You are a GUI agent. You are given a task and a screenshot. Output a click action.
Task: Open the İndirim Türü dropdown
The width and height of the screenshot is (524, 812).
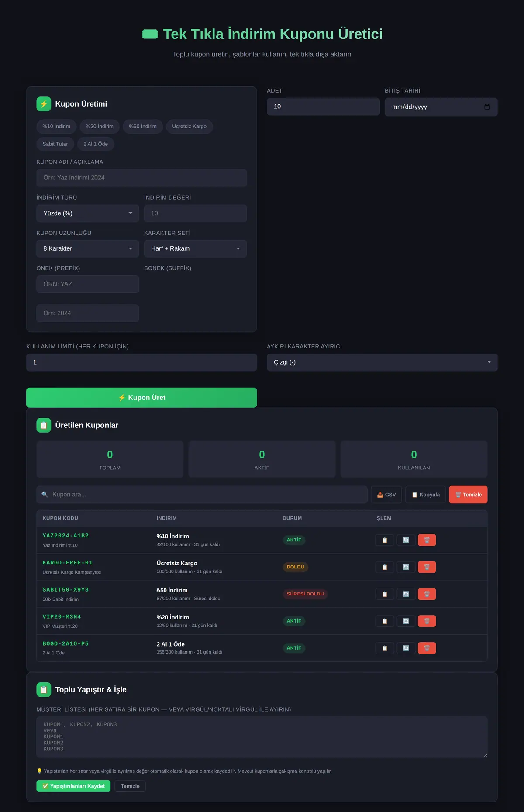coord(88,213)
